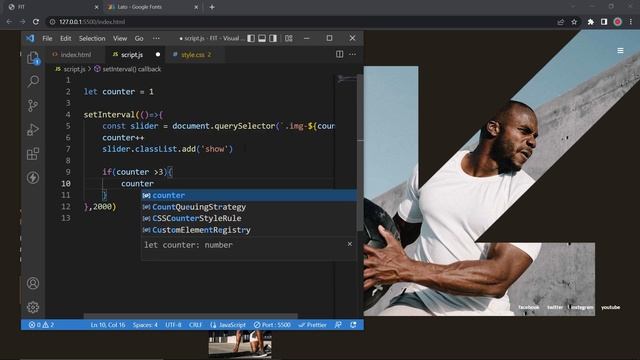The image size is (640, 360).
Task: Open the lightning bolt extension view
Action: 33,178
